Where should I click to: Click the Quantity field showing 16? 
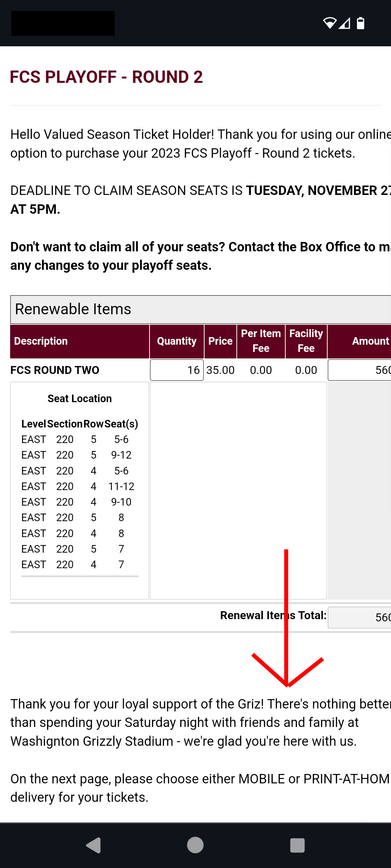point(177,370)
